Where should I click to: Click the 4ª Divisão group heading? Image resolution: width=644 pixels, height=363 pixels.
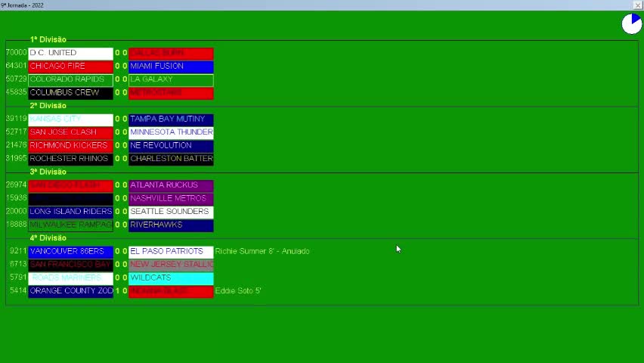pyautogui.click(x=48, y=238)
